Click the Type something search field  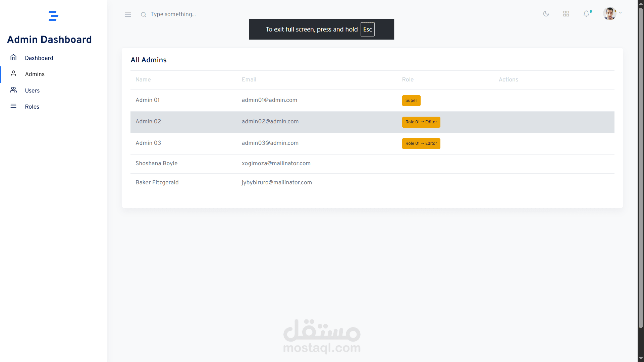coord(173,14)
